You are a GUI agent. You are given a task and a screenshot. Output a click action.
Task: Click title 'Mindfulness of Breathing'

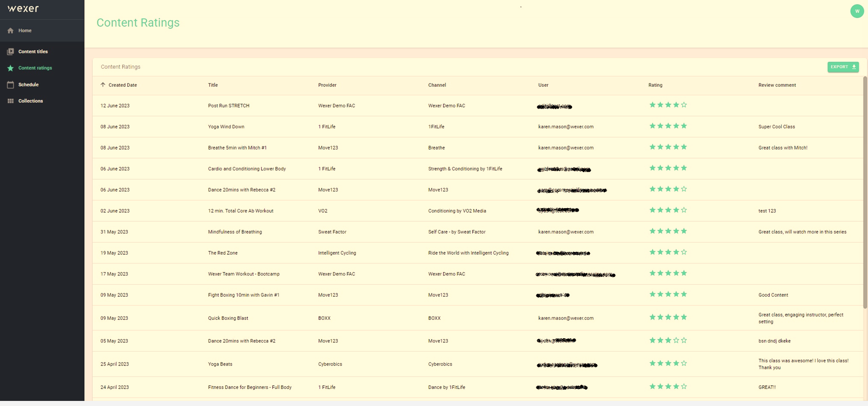pyautogui.click(x=235, y=232)
